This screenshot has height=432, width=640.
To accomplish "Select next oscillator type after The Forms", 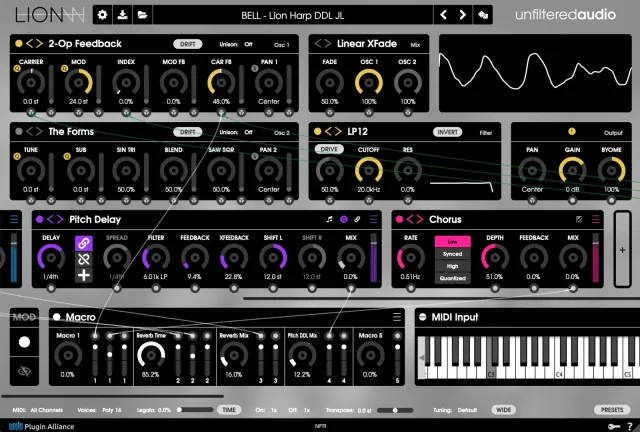I will 39,131.
